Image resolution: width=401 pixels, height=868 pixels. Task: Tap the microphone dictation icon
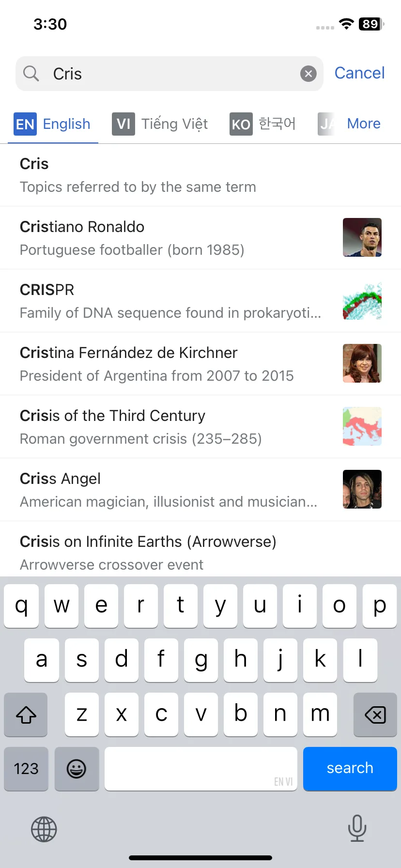pos(357,828)
